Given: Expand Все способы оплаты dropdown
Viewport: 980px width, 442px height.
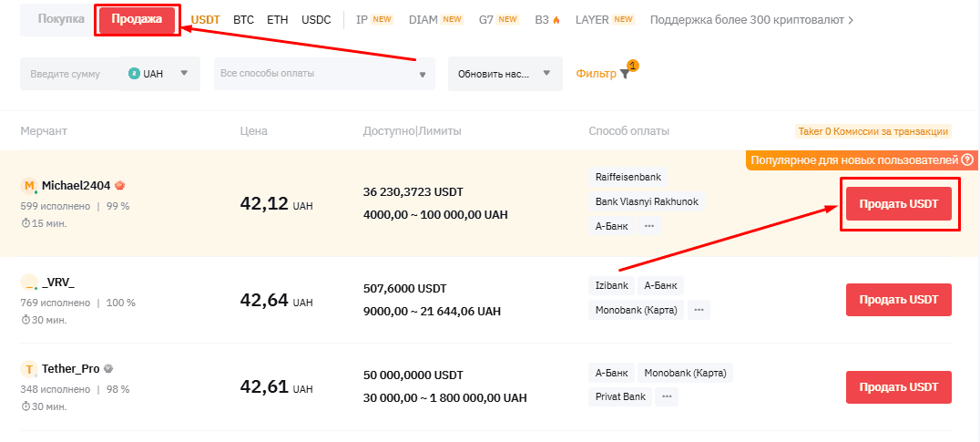Looking at the screenshot, I should (324, 74).
